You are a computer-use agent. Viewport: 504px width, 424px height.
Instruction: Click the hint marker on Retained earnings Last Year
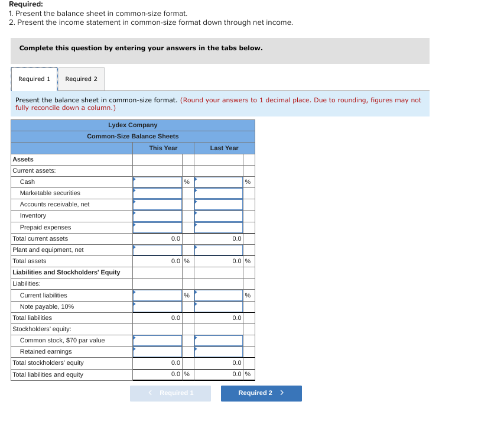tap(196, 349)
